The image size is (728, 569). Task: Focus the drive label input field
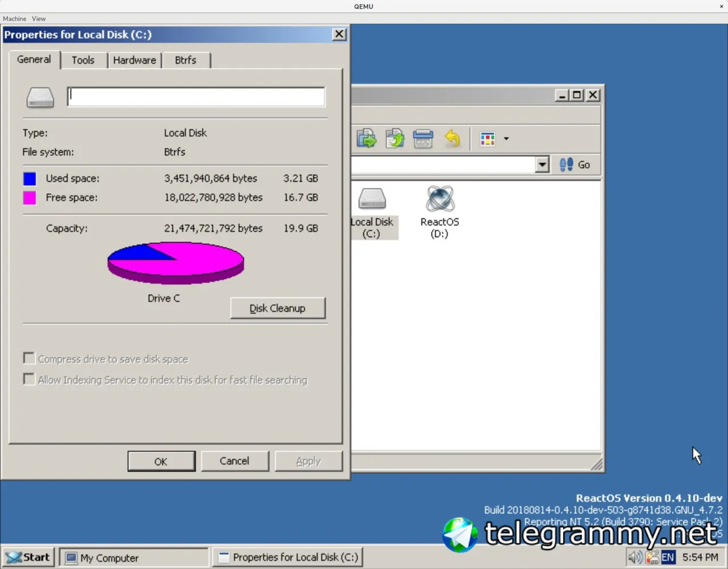196,97
